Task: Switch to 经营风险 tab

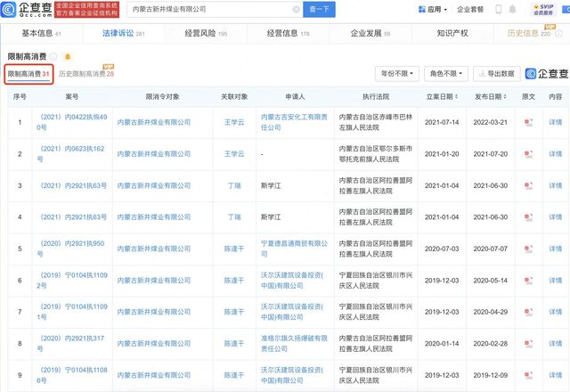Action: [206, 34]
